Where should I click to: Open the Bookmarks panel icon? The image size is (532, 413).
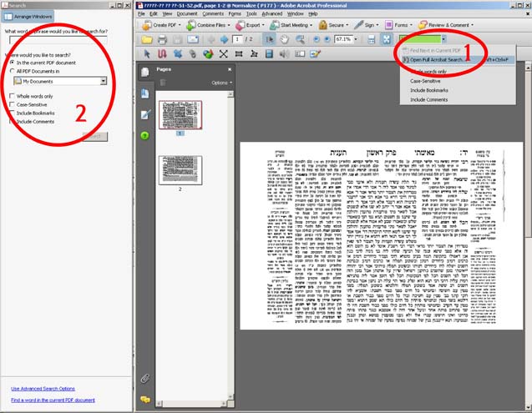(x=144, y=93)
